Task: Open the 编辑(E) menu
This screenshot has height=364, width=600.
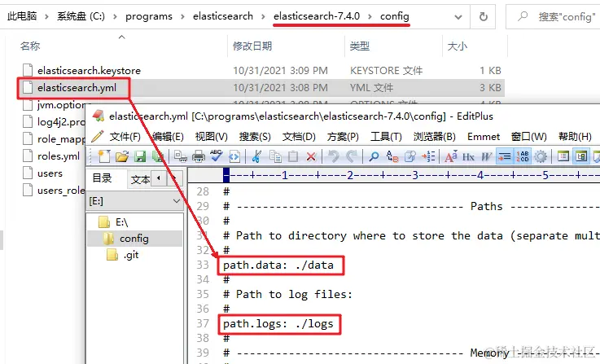Action: click(168, 137)
